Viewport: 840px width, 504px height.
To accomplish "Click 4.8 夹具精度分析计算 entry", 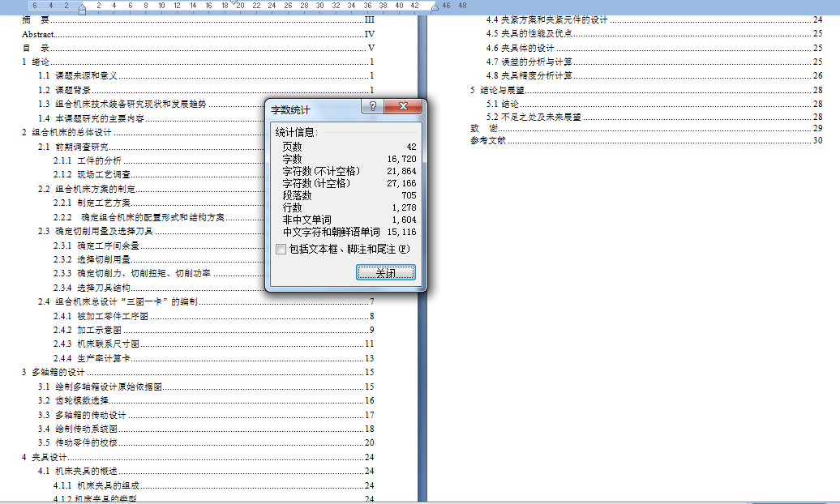I will [x=654, y=75].
